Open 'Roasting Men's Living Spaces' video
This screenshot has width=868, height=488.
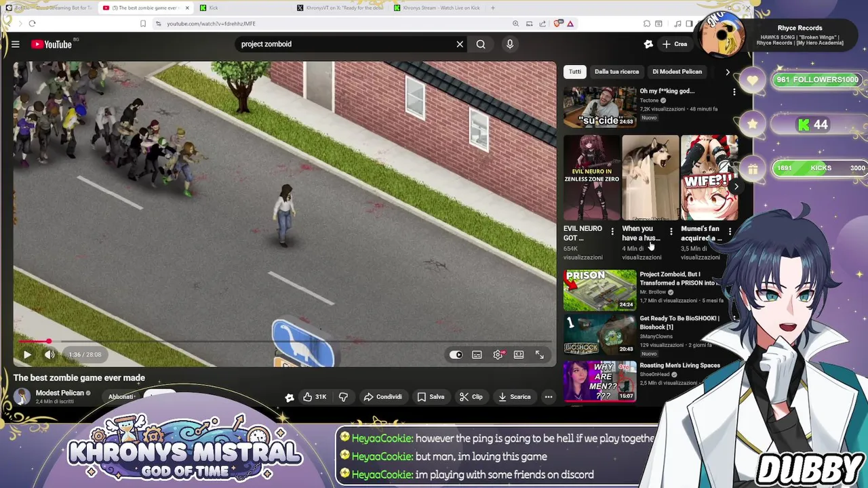(599, 381)
